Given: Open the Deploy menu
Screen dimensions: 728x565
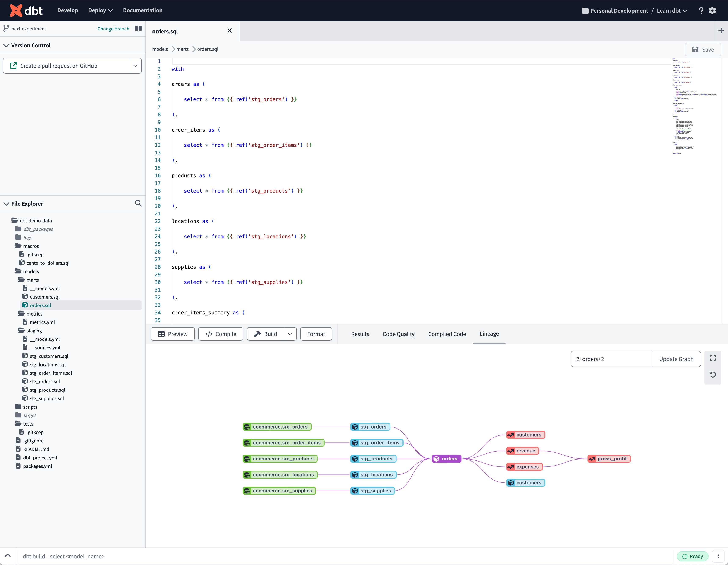Looking at the screenshot, I should point(100,10).
